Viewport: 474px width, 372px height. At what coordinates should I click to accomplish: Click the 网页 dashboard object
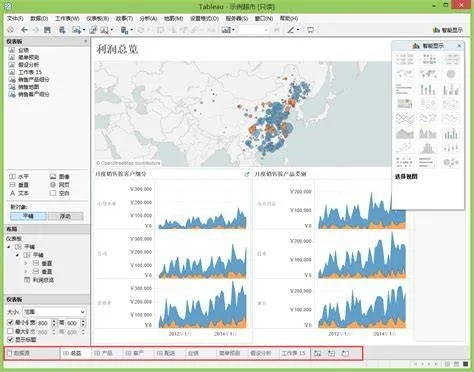60,185
